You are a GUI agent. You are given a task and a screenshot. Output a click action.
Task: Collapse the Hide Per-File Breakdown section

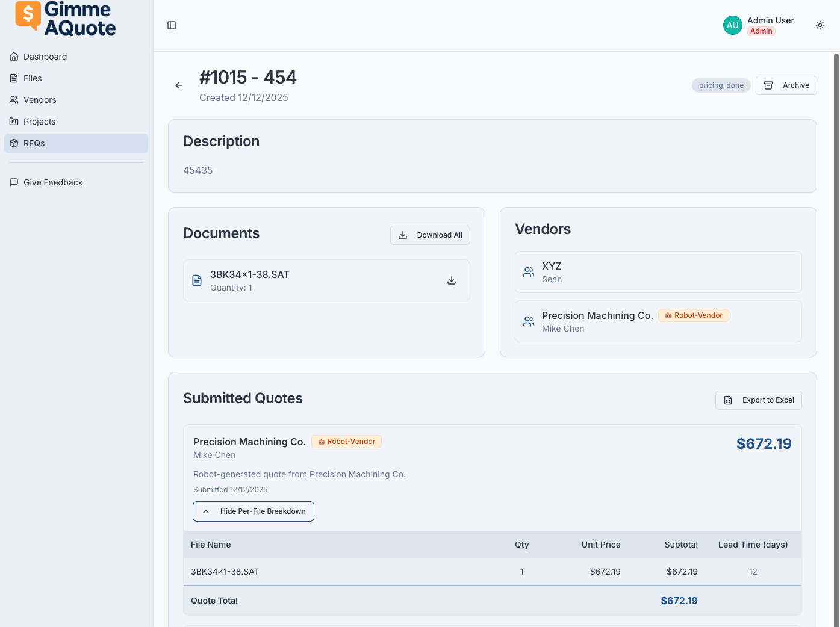click(x=254, y=511)
